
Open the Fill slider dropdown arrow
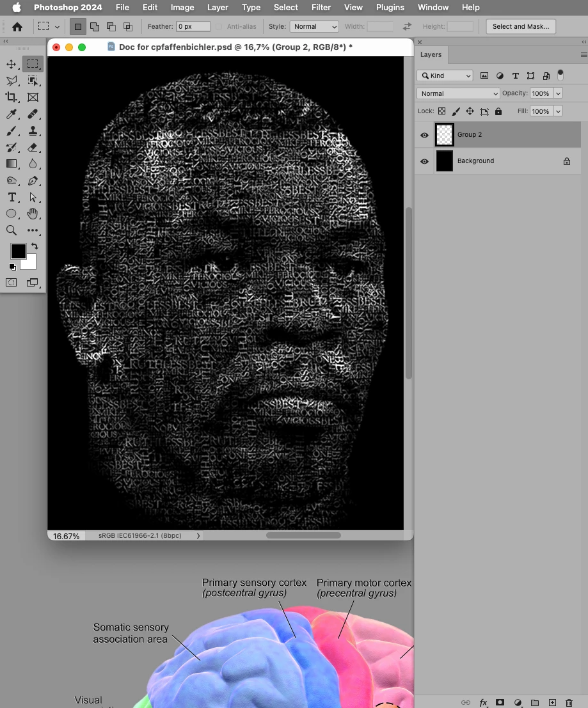click(x=558, y=111)
